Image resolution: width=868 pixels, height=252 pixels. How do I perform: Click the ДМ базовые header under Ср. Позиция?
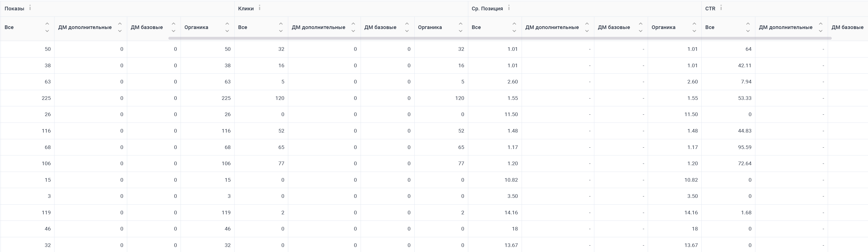[614, 27]
